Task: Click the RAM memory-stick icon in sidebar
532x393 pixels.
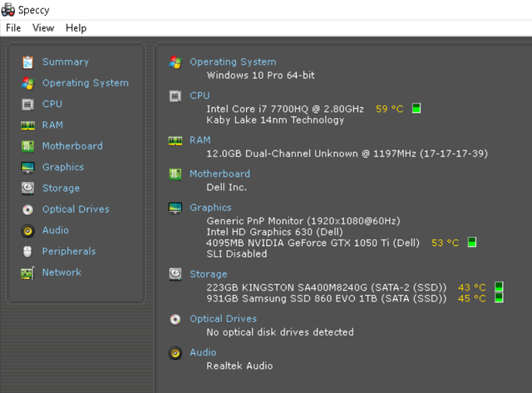Action: tap(27, 125)
